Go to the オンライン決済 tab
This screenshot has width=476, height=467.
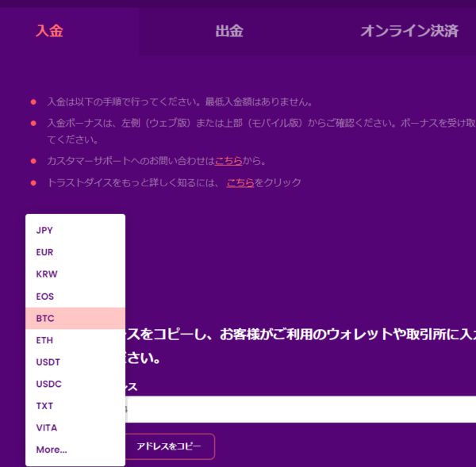click(409, 32)
